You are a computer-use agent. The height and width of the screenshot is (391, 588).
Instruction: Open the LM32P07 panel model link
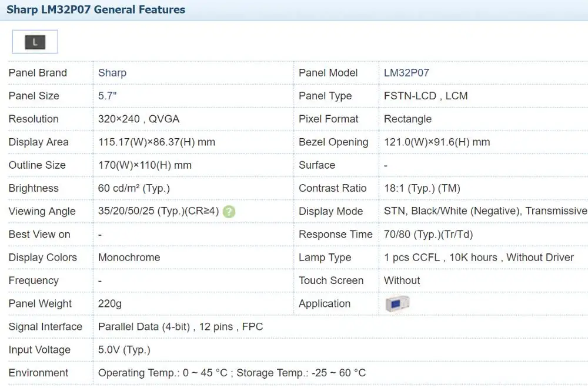click(x=406, y=73)
